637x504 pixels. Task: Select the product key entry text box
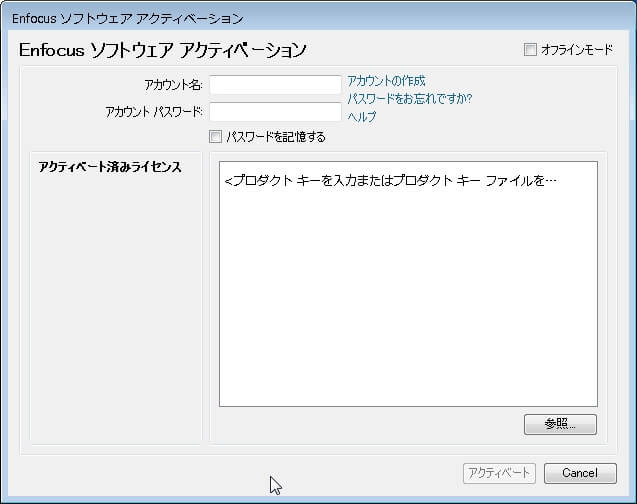coord(408,284)
